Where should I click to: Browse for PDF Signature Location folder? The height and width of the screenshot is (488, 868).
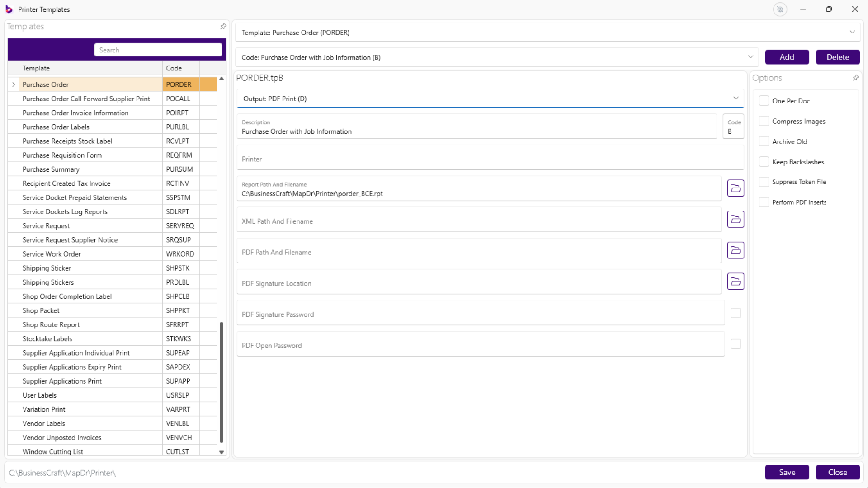click(735, 282)
